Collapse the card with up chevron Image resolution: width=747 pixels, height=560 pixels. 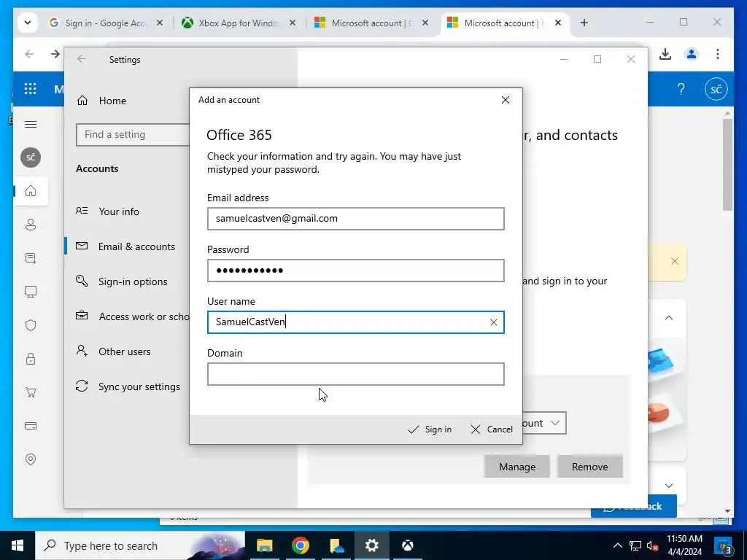click(x=669, y=318)
